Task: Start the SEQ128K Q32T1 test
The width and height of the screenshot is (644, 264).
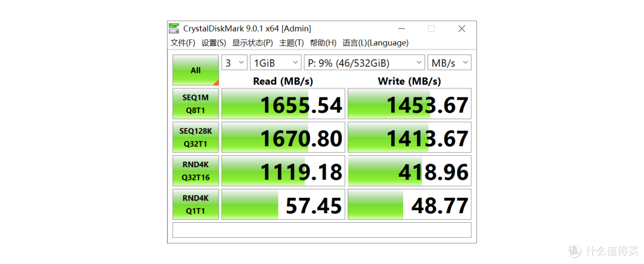Action: [x=196, y=137]
